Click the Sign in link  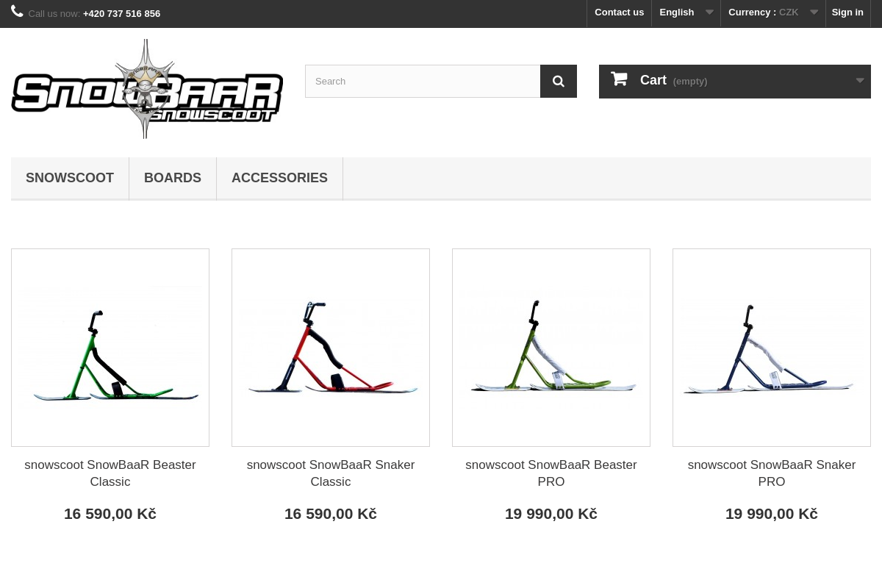point(847,12)
